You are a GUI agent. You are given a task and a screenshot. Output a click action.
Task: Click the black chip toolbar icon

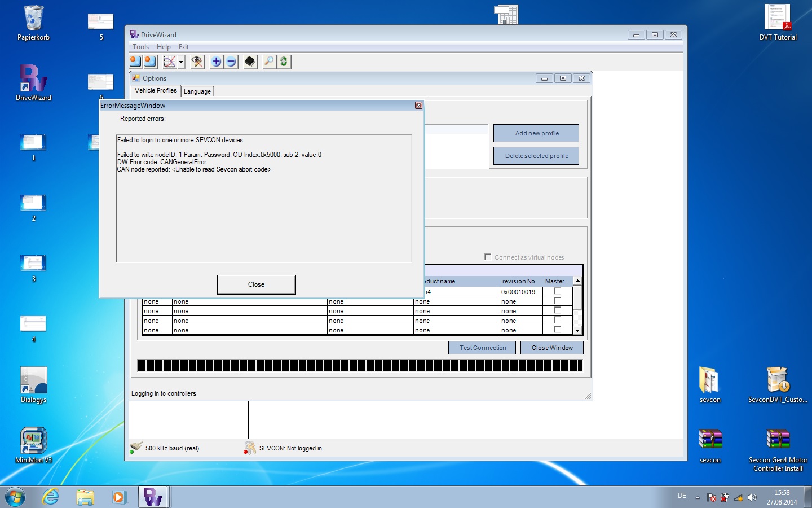250,62
